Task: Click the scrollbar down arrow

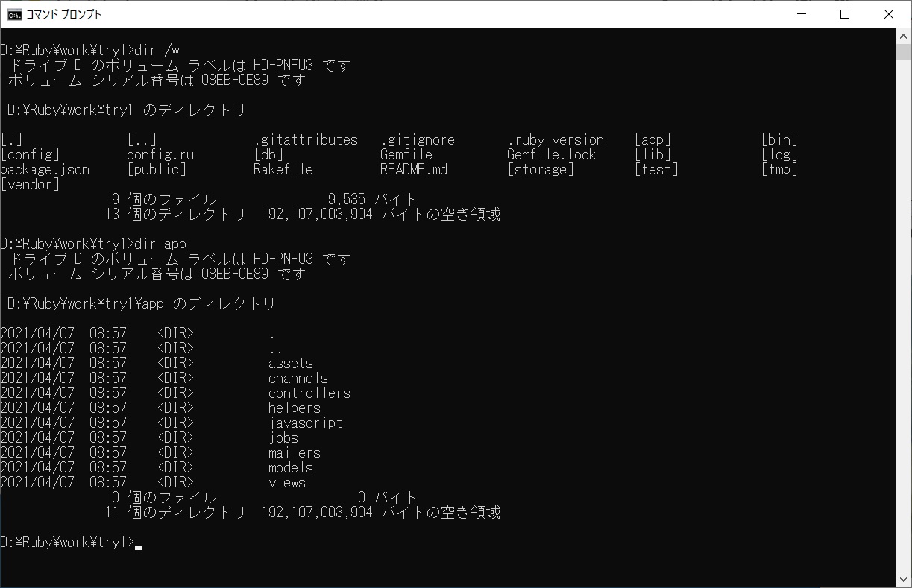Action: [x=903, y=580]
